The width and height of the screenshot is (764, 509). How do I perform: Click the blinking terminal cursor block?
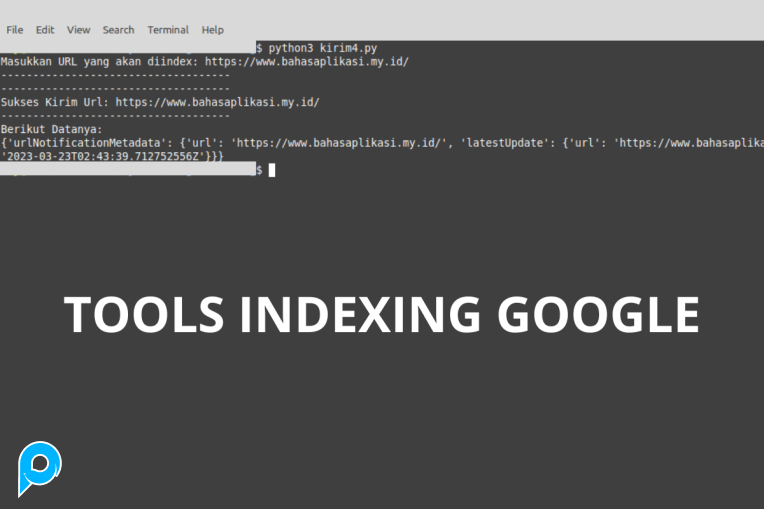coord(272,170)
